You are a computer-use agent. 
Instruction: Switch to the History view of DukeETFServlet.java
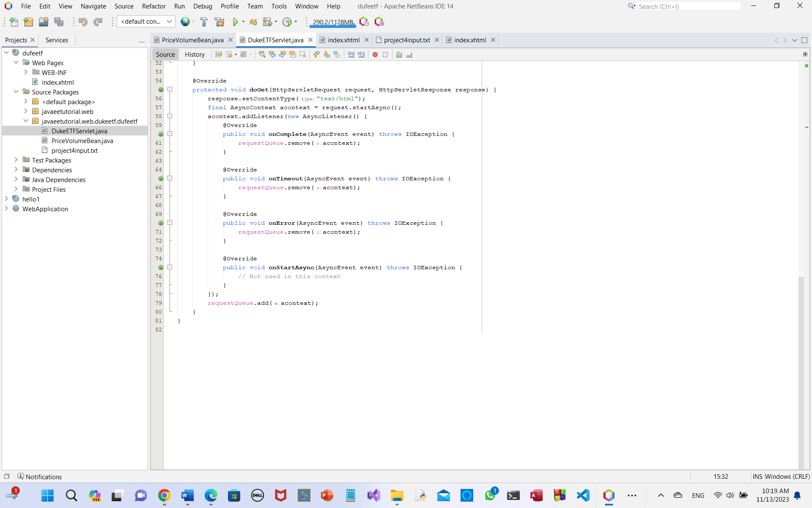tap(195, 54)
